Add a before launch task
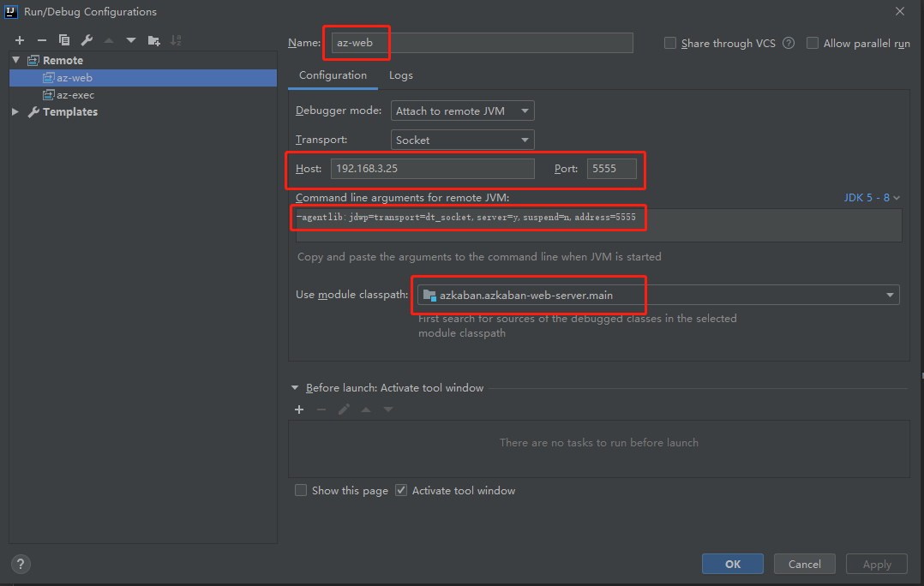 (299, 410)
